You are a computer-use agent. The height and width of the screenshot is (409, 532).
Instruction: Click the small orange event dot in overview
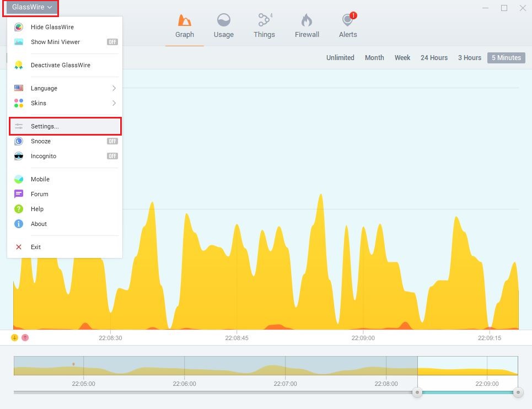(74, 364)
